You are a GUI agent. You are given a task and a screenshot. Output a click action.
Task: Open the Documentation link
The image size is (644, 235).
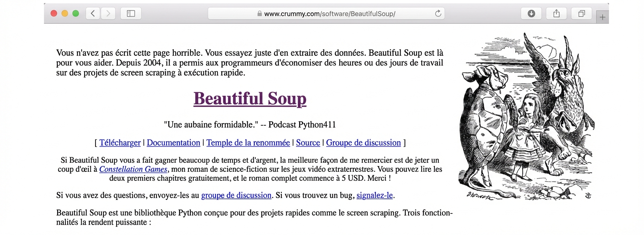coord(173,143)
